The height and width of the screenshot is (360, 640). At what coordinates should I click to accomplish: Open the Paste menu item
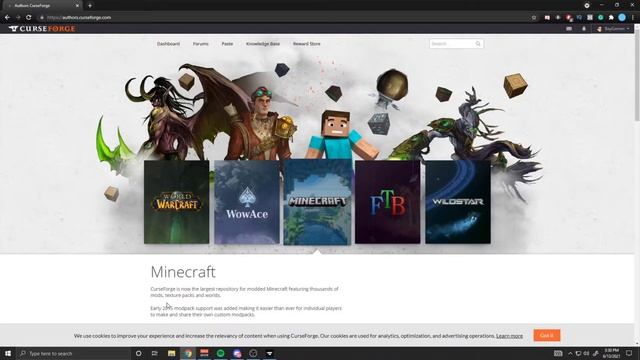pyautogui.click(x=227, y=44)
